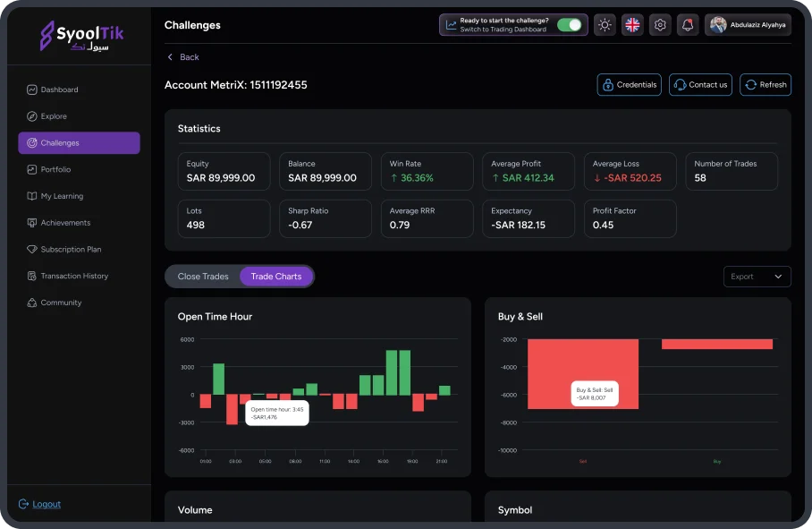
Task: Switch to the Close Trades view
Action: point(203,277)
